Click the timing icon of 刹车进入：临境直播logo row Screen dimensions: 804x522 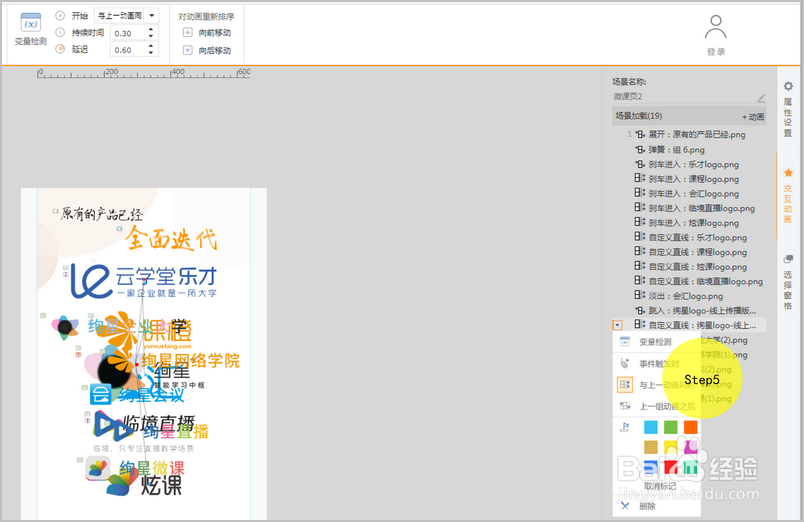tap(640, 208)
